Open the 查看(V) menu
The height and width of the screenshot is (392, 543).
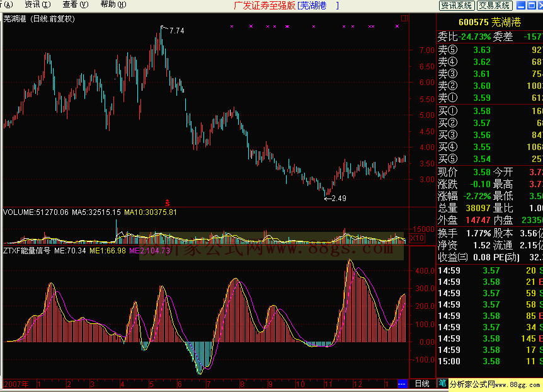coord(76,4)
